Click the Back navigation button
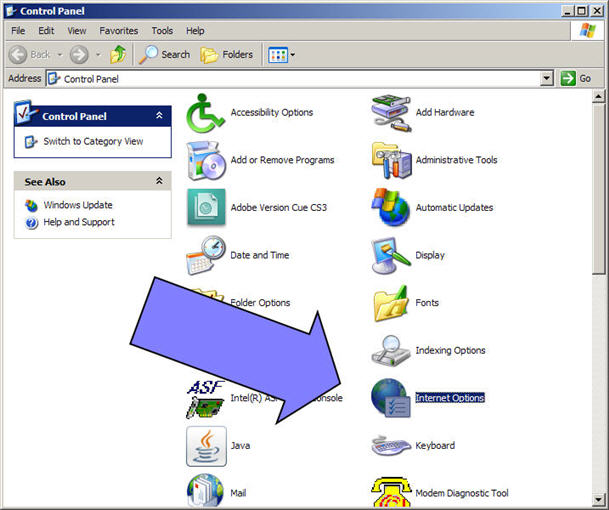 (30, 55)
